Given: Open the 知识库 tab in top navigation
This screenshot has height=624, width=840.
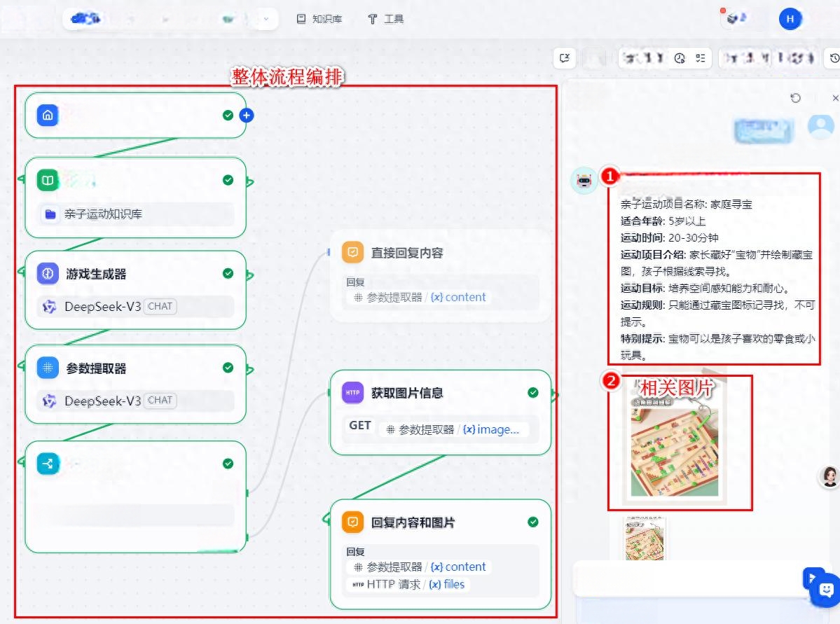Looking at the screenshot, I should click(x=319, y=19).
